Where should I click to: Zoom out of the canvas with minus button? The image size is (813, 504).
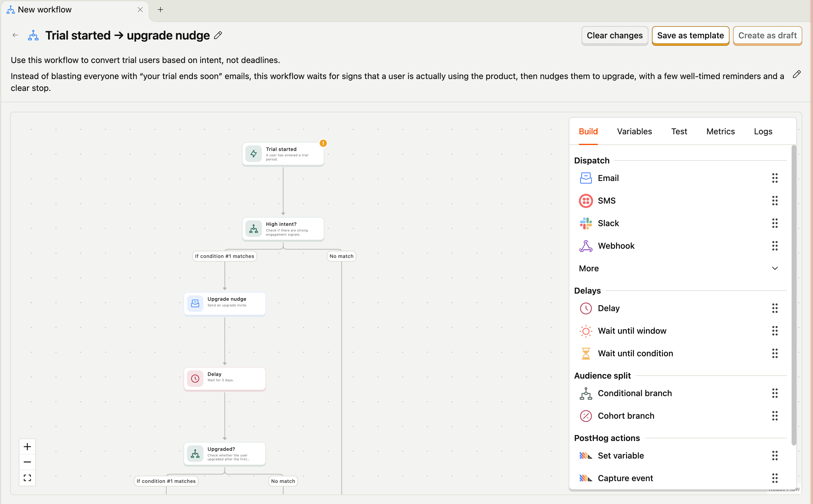(27, 462)
